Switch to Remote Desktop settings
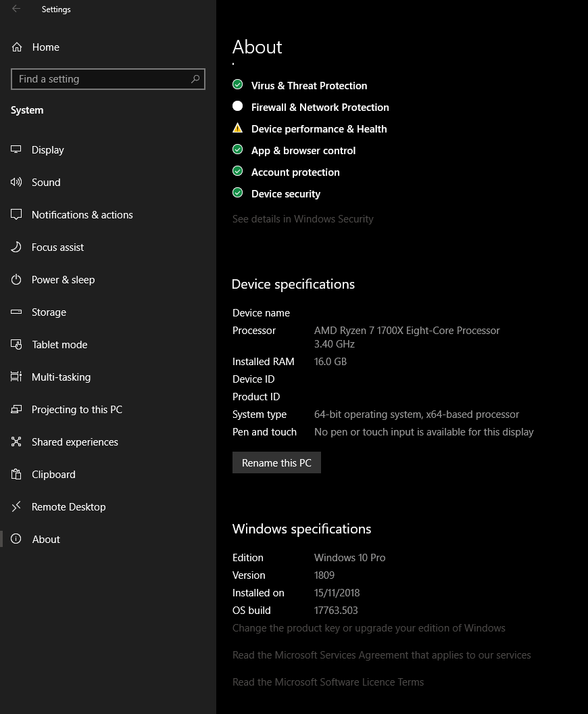Image resolution: width=588 pixels, height=714 pixels. pyautogui.click(x=108, y=507)
